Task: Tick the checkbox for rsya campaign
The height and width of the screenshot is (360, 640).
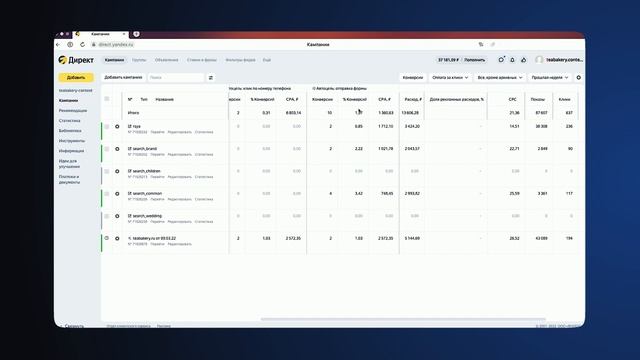Action: point(107,127)
